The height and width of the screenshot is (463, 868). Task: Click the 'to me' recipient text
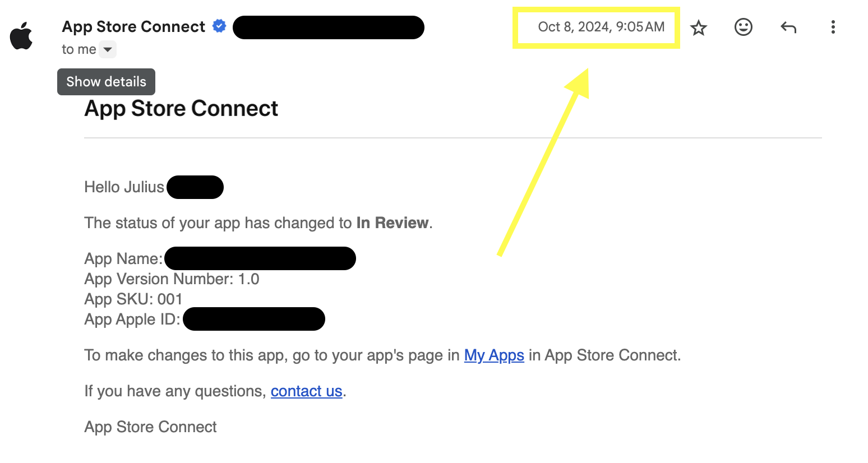point(79,49)
